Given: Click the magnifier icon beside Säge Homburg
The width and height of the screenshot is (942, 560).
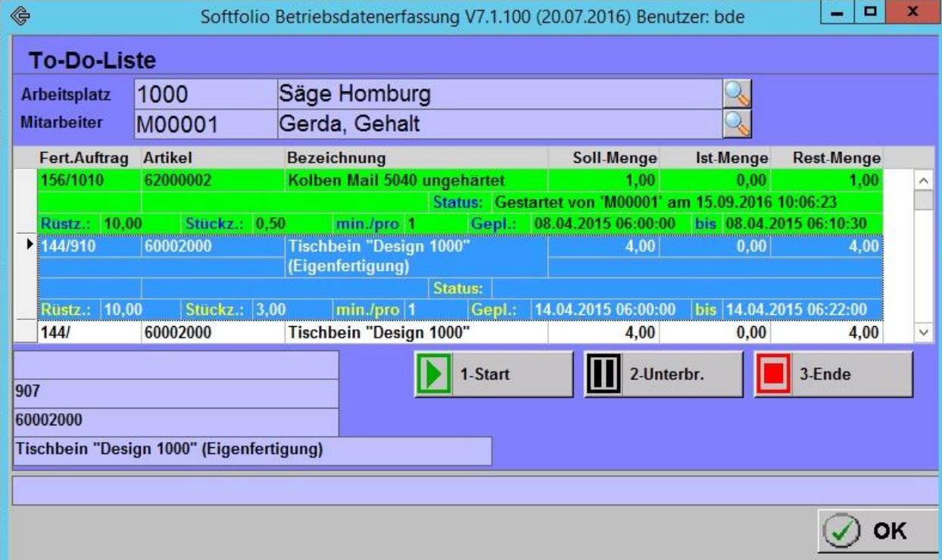Looking at the screenshot, I should (x=736, y=94).
